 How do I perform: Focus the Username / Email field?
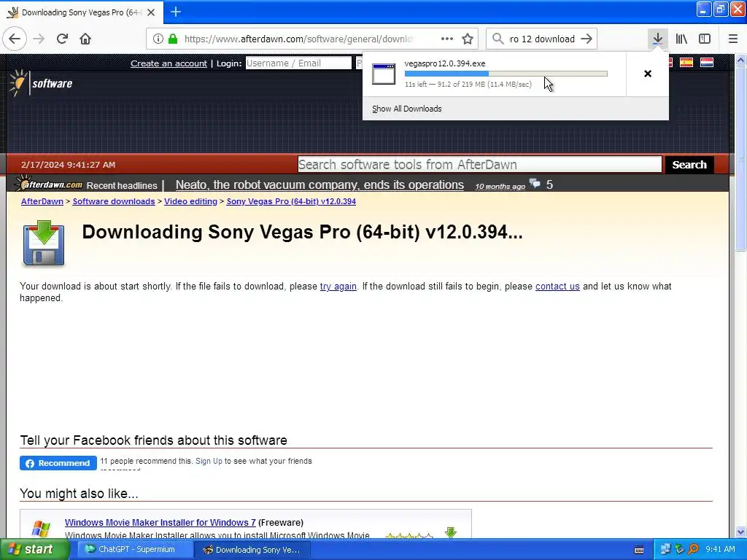[x=298, y=63]
